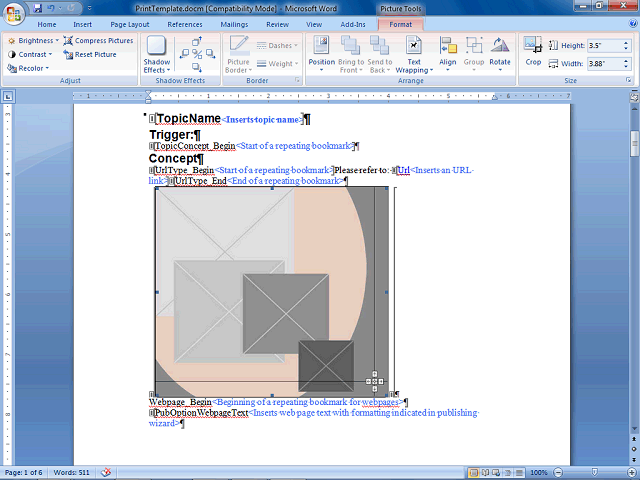Screen dimensions: 640x480
Task: Click Compress Pictures
Action: 98,40
